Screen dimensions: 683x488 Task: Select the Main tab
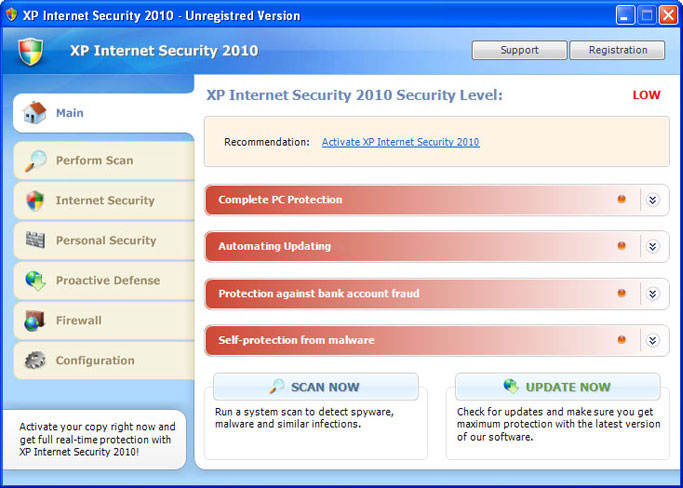point(104,113)
